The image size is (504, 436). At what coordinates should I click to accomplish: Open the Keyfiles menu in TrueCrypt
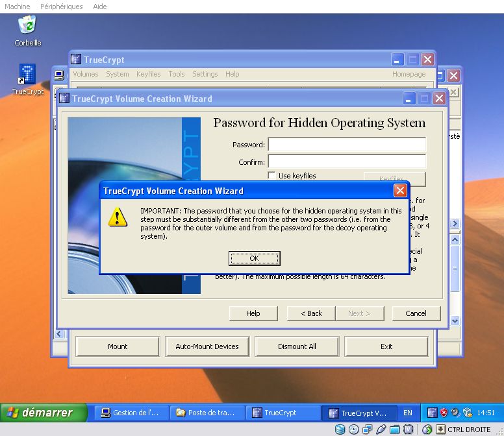tap(148, 74)
